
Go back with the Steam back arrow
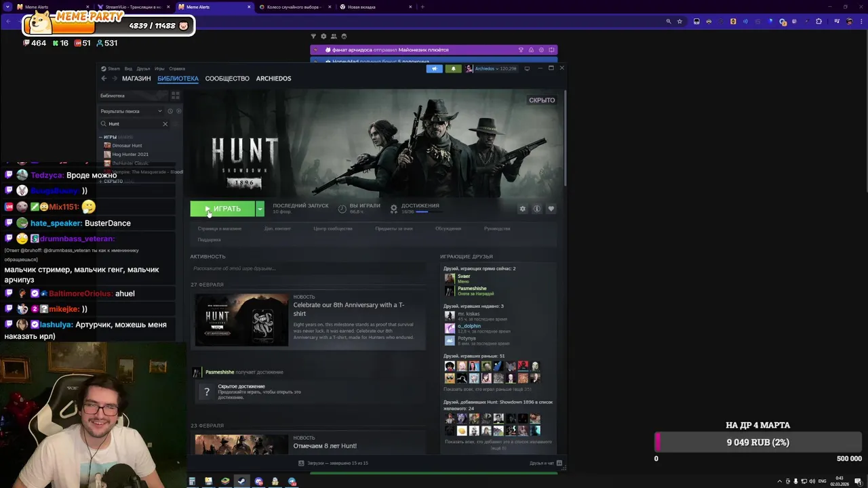pos(104,79)
